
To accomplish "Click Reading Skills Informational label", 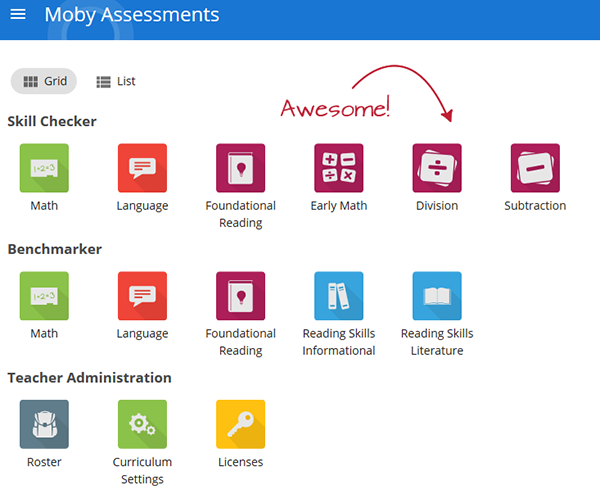I will (339, 342).
